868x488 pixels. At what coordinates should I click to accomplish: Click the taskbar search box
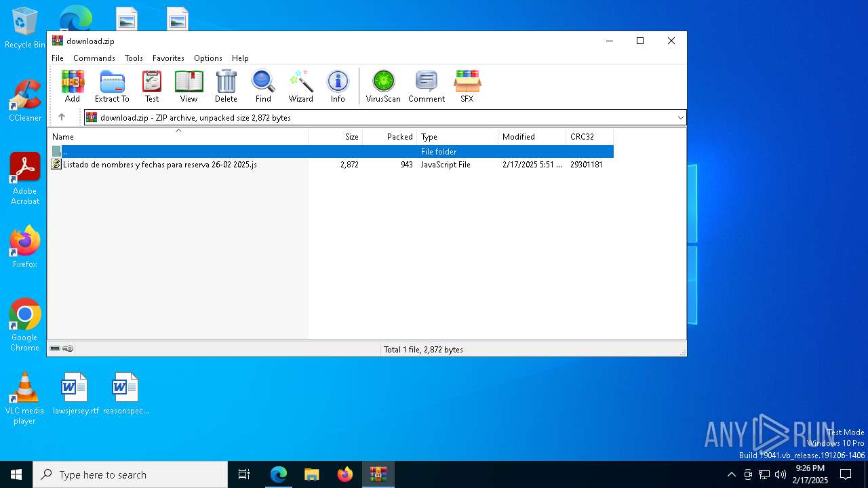pos(130,474)
